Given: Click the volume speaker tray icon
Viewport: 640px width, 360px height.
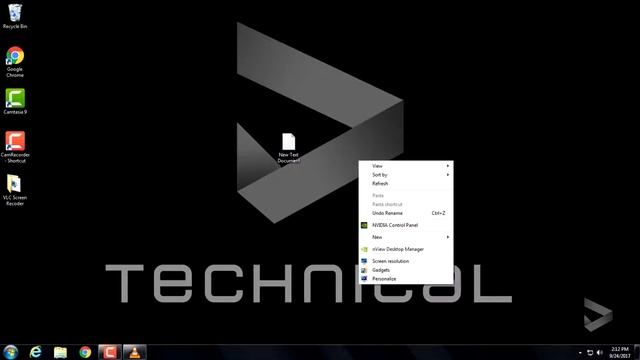Looking at the screenshot, I should 600,353.
